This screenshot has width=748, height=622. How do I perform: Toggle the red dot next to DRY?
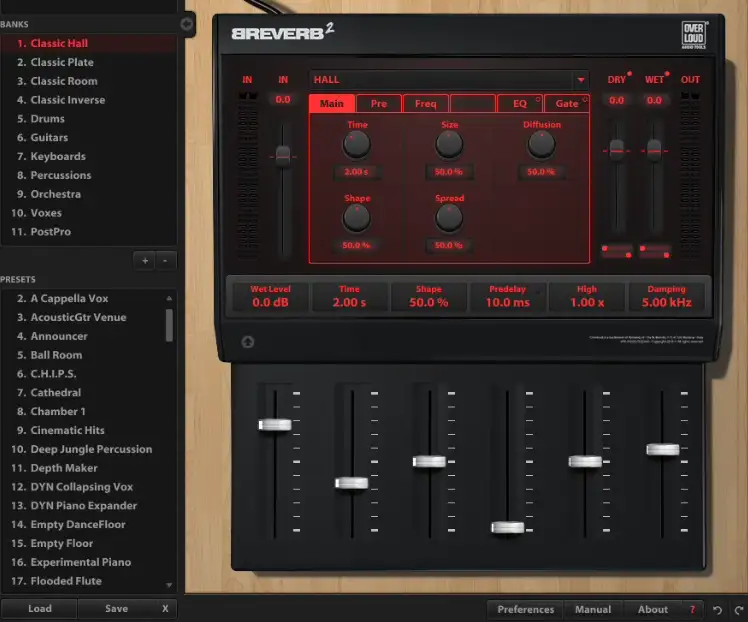click(630, 73)
